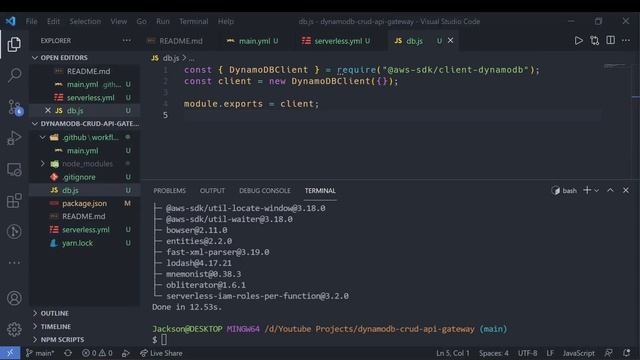Select the bash terminal instance
640x360 pixels.
[564, 191]
